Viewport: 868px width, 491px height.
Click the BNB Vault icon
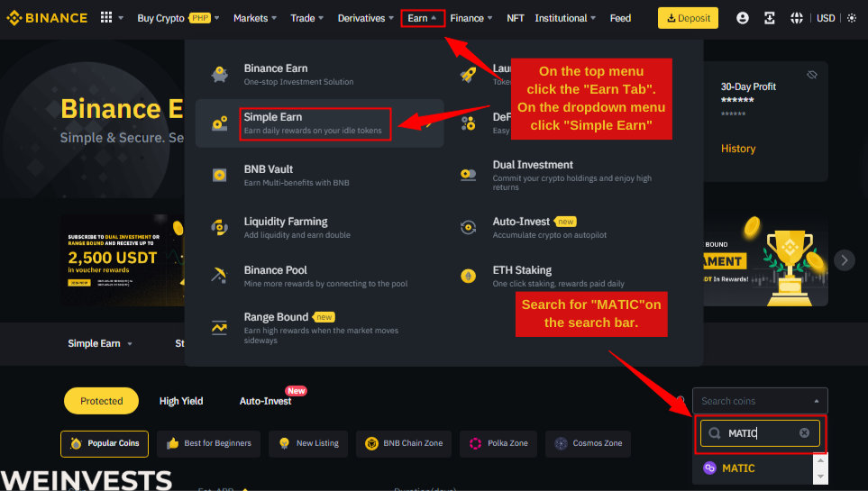pyautogui.click(x=220, y=175)
